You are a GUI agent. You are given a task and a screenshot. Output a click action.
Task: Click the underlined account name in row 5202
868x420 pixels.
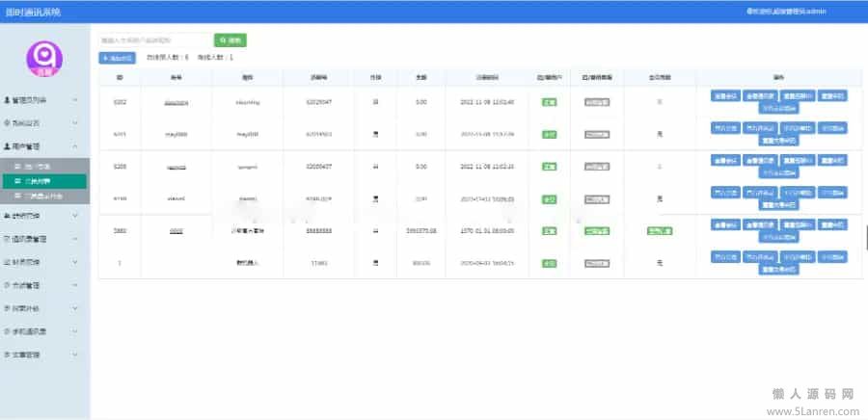tap(176, 103)
